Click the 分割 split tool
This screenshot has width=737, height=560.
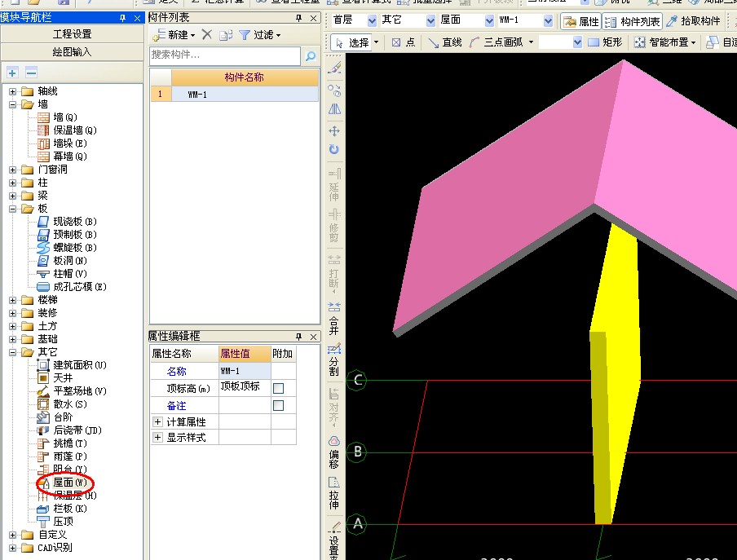tap(334, 359)
